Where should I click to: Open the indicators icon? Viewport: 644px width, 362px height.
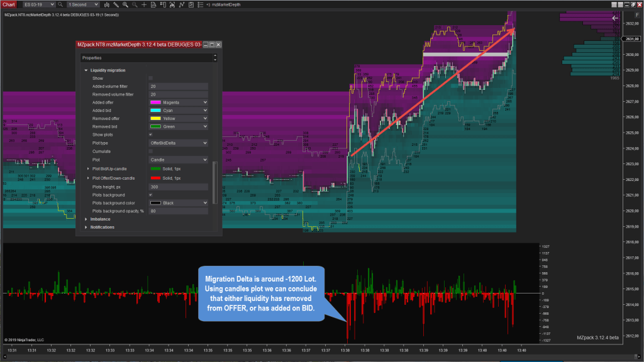[182, 4]
